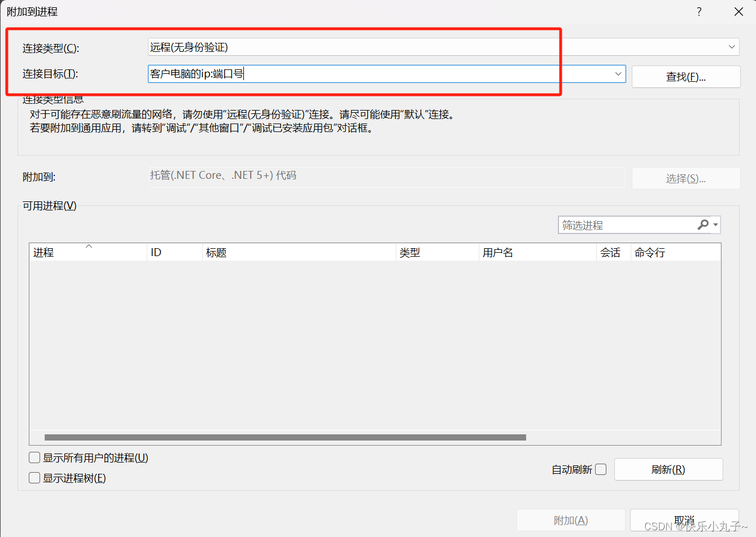Sort by the ID column header
This screenshot has width=756, height=537.
pos(174,252)
